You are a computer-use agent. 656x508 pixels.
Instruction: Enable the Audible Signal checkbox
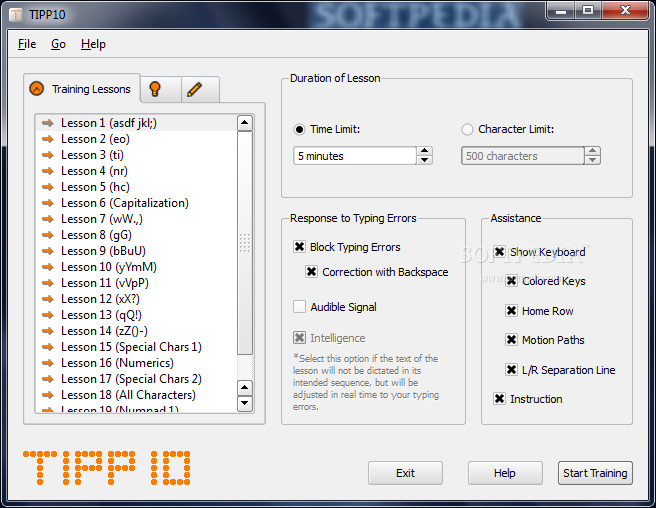[299, 307]
